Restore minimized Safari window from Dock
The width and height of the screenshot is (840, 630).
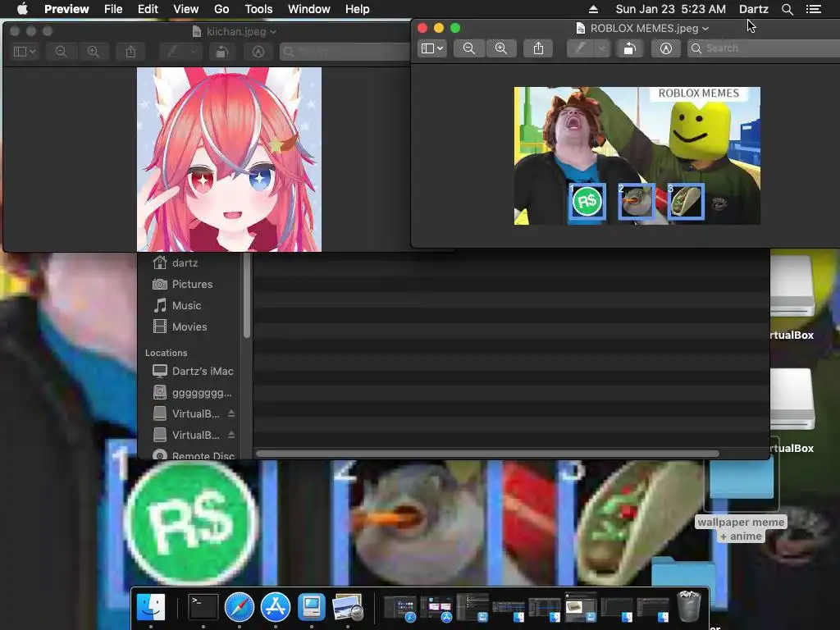coord(400,609)
